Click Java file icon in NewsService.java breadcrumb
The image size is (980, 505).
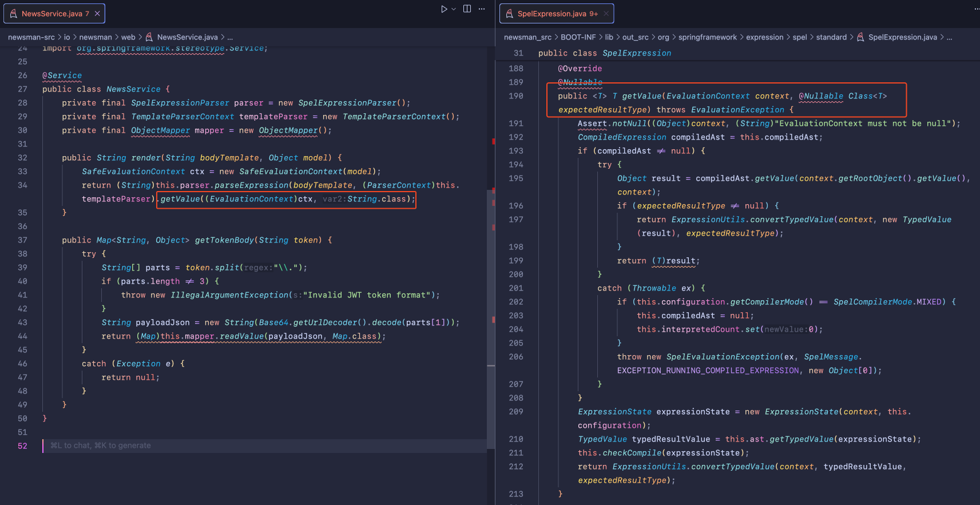coord(149,37)
